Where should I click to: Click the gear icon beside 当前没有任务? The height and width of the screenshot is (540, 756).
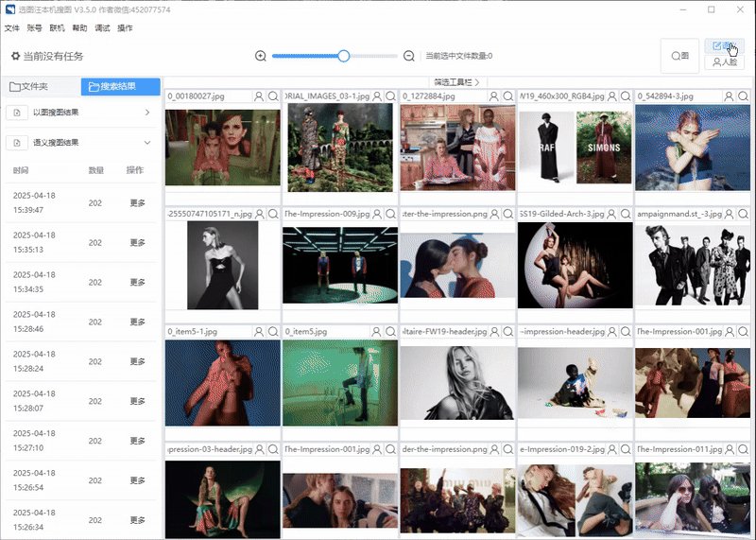(15, 57)
